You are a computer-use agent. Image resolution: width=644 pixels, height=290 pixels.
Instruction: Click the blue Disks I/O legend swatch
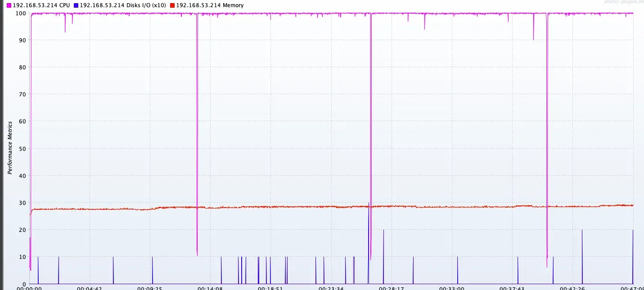(76, 5)
